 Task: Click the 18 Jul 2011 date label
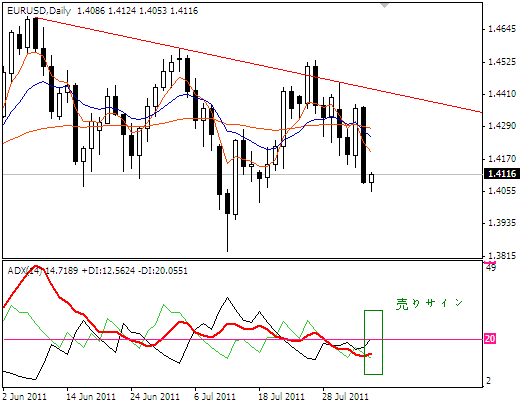point(281,397)
